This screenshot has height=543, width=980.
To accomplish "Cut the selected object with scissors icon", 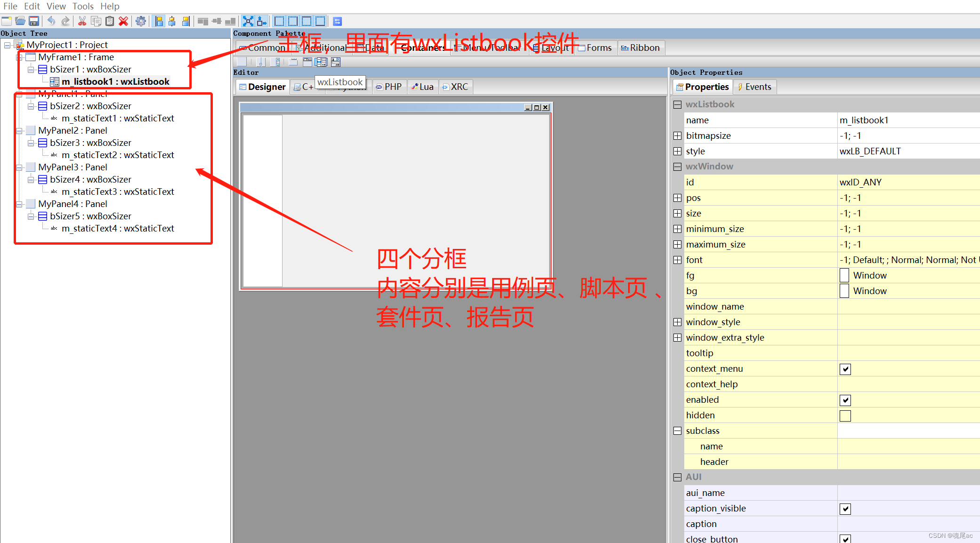I will click(82, 21).
